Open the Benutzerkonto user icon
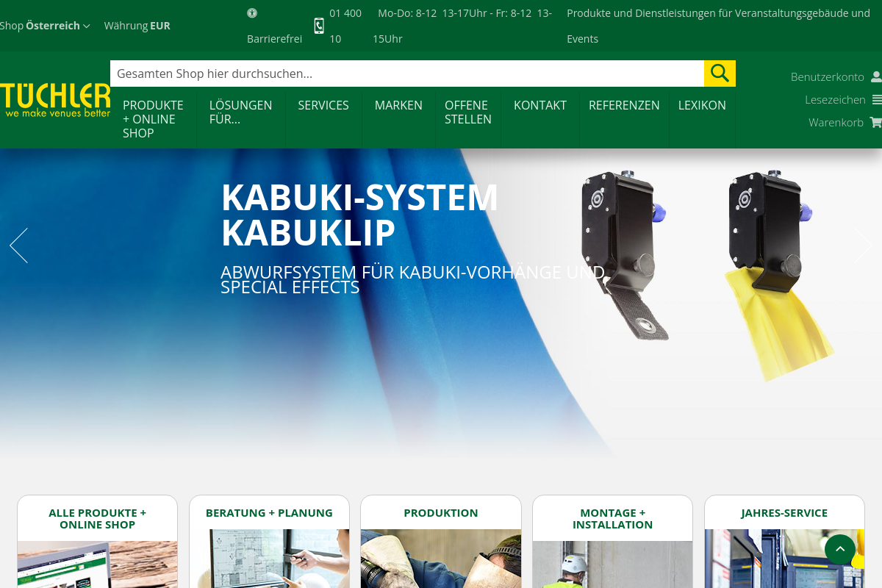 (876, 76)
